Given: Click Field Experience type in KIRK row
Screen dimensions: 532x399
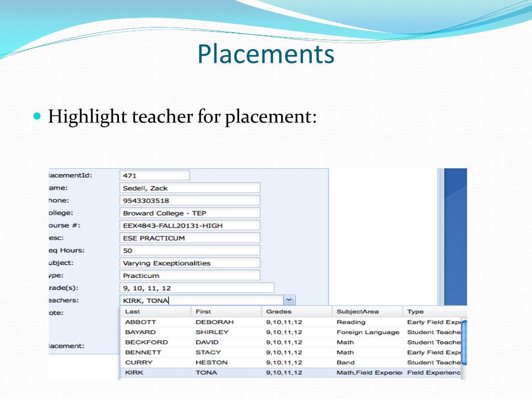Looking at the screenshot, I should [434, 373].
